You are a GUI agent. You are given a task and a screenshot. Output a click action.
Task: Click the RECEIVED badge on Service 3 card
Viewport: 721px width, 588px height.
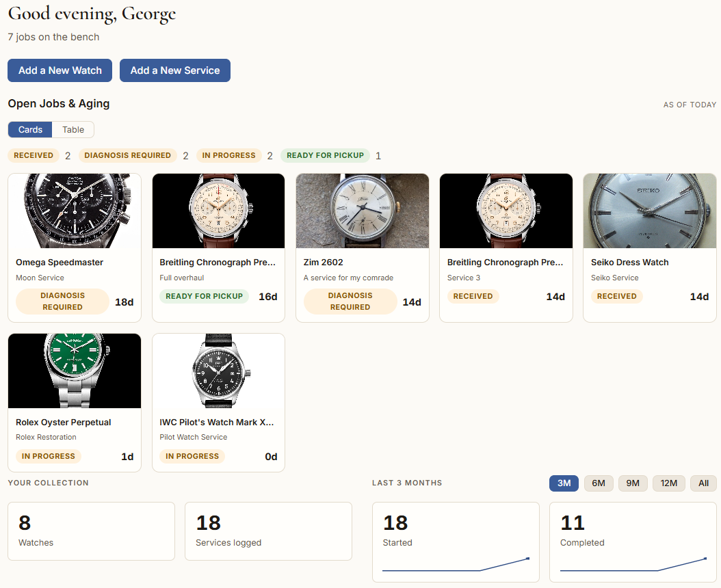pyautogui.click(x=473, y=297)
